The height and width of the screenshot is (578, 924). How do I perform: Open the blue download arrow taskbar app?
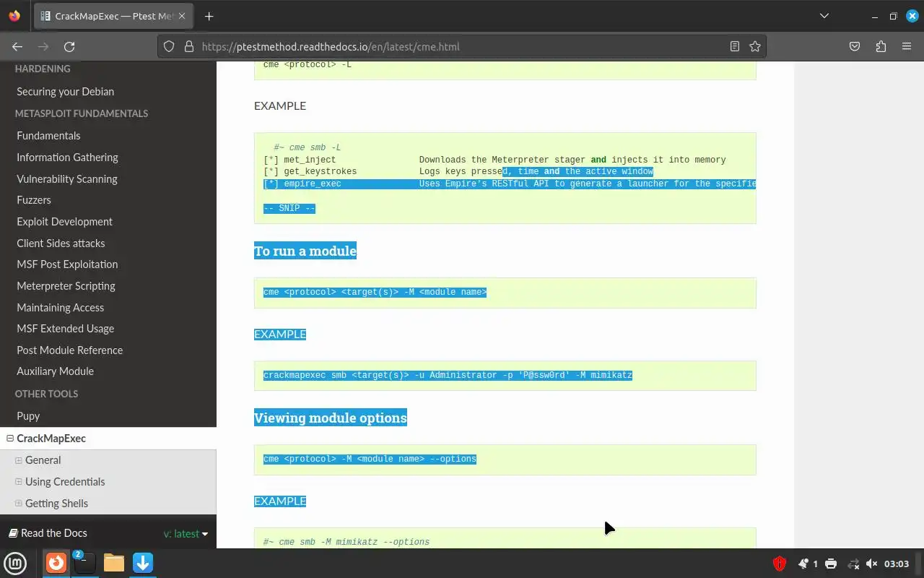click(x=143, y=563)
